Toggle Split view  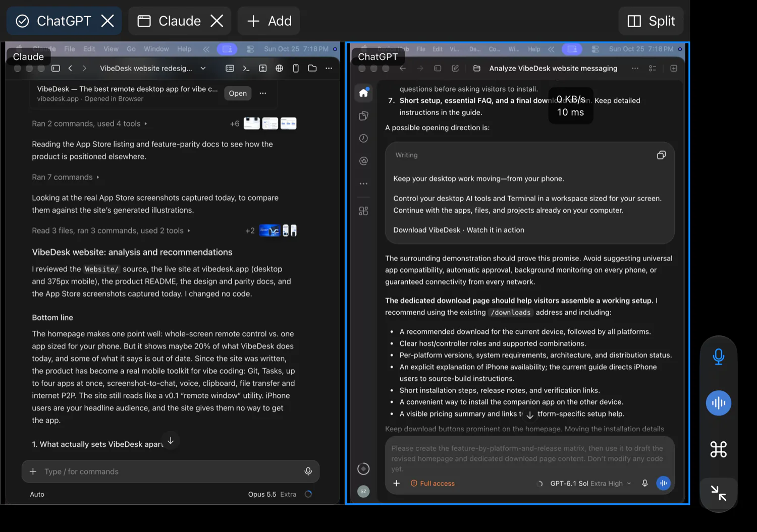pos(651,21)
